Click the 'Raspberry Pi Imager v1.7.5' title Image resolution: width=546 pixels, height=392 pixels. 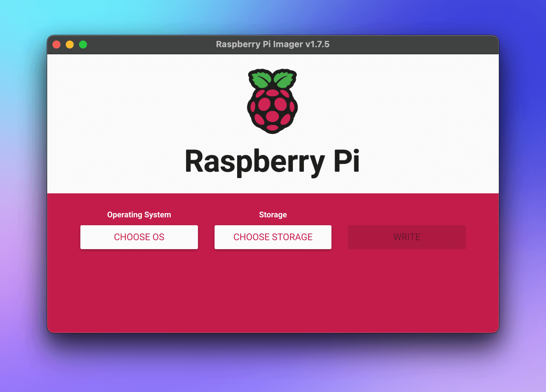click(x=273, y=44)
